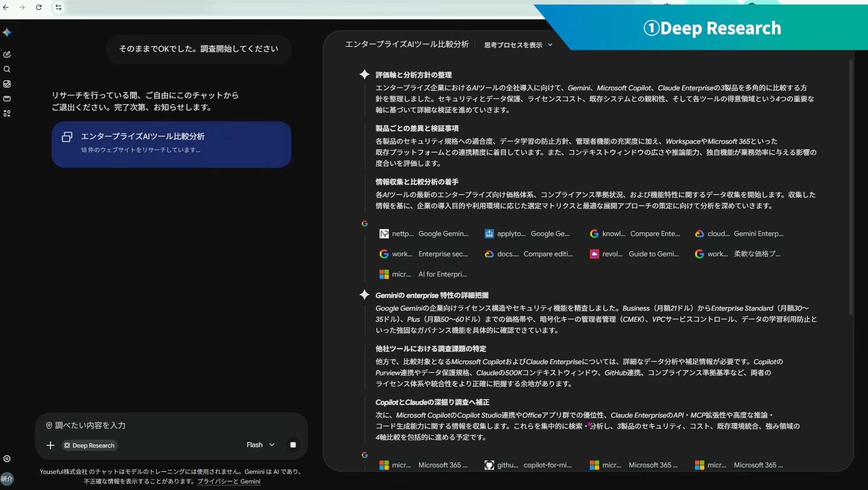Click the 情報収集と比較分析の着手 heading

click(x=417, y=182)
